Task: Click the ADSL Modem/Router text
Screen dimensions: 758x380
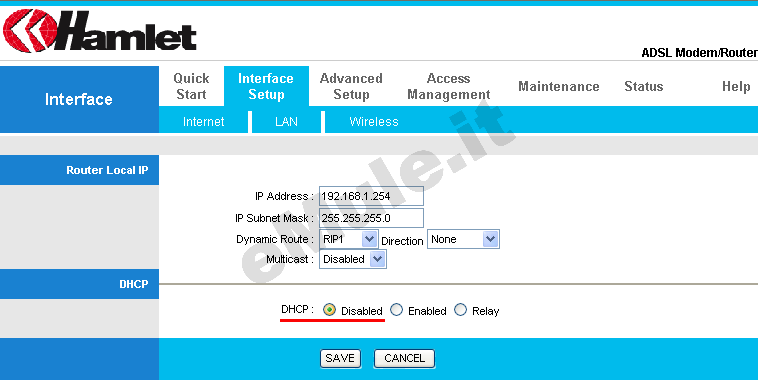Action: coord(699,53)
